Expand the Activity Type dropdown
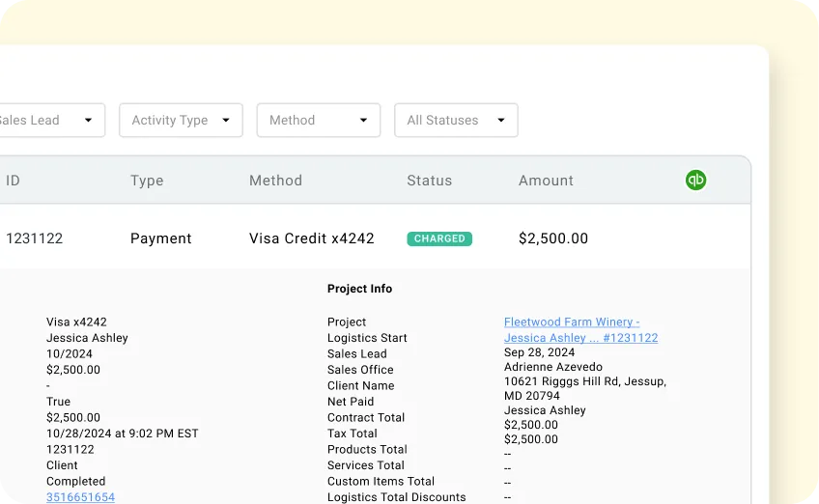 pyautogui.click(x=181, y=121)
